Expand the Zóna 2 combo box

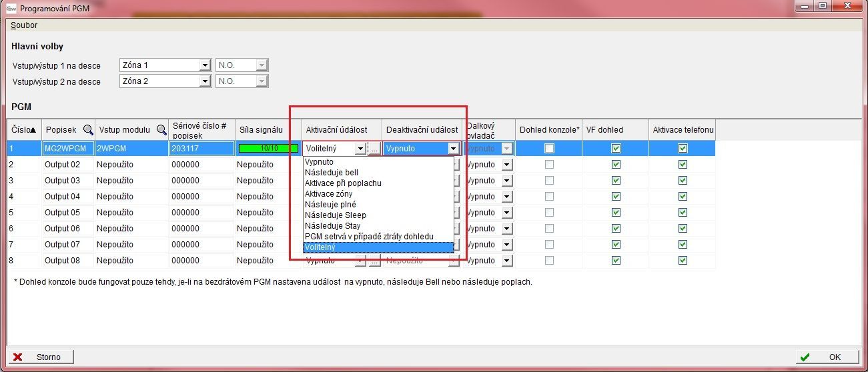[x=205, y=81]
